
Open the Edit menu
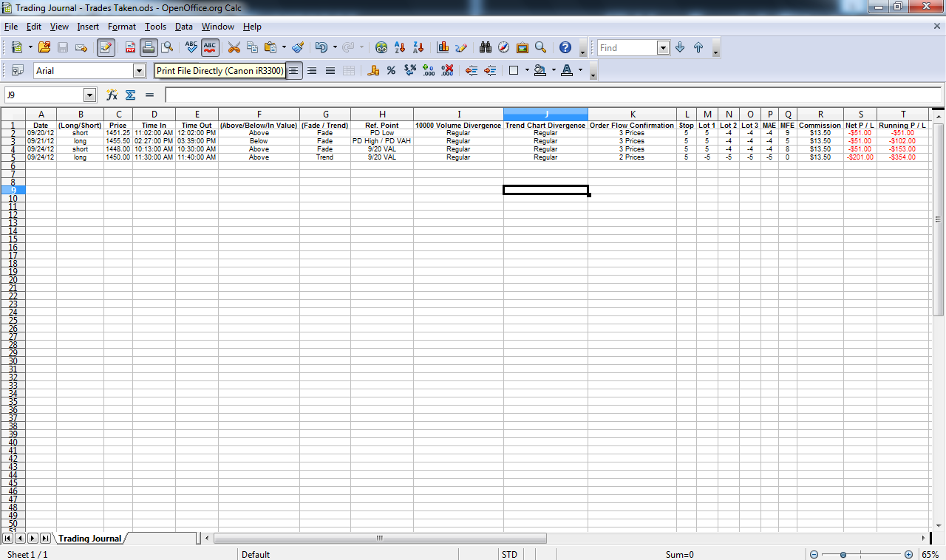[x=34, y=27]
